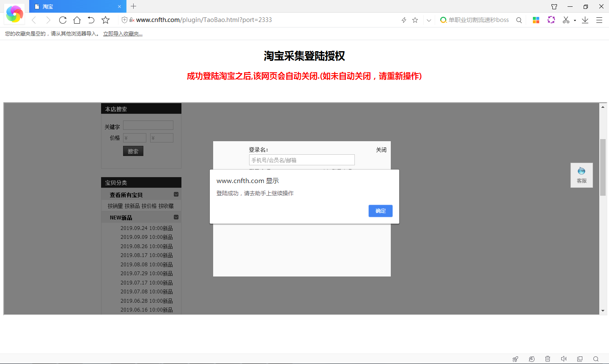Viewport: 609px width, 364px height.
Task: Click the scissors screenshot tool
Action: tap(566, 20)
